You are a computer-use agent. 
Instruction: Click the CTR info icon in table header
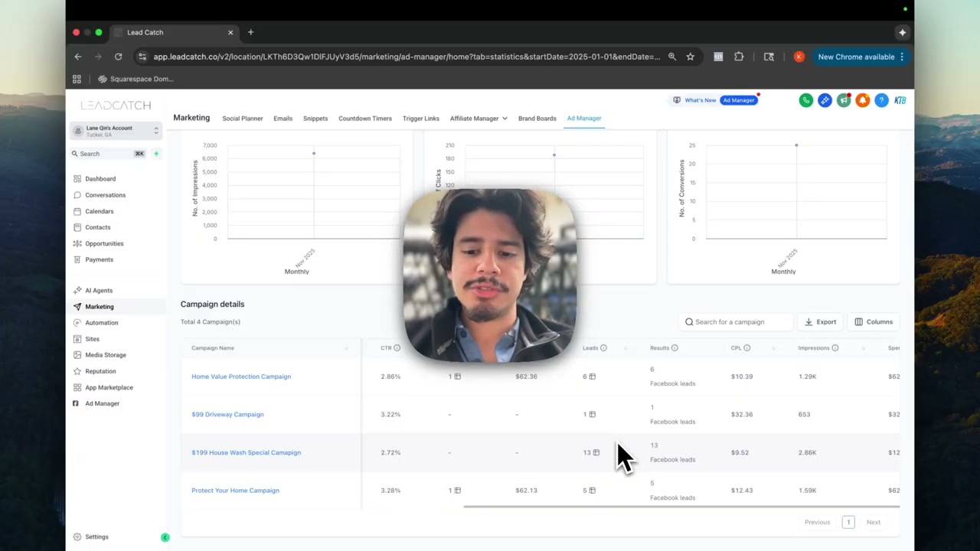pyautogui.click(x=397, y=348)
